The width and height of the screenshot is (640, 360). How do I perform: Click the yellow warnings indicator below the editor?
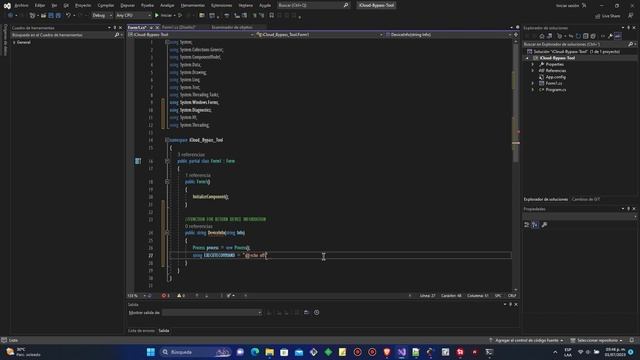181,296
